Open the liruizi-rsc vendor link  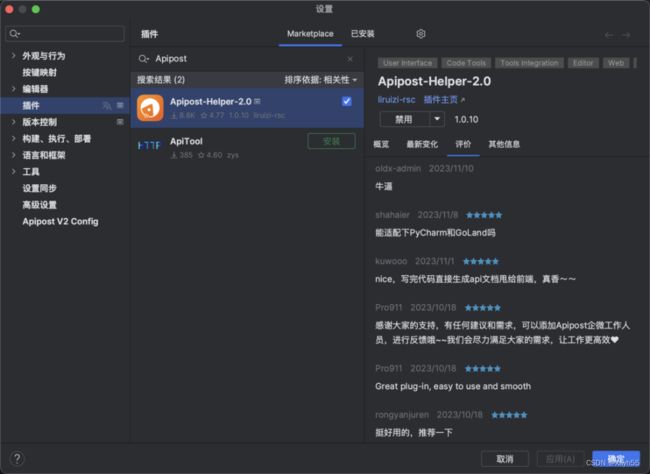396,100
